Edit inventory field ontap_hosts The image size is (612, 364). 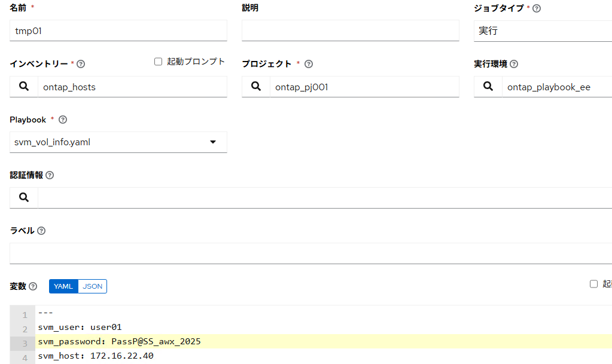132,87
